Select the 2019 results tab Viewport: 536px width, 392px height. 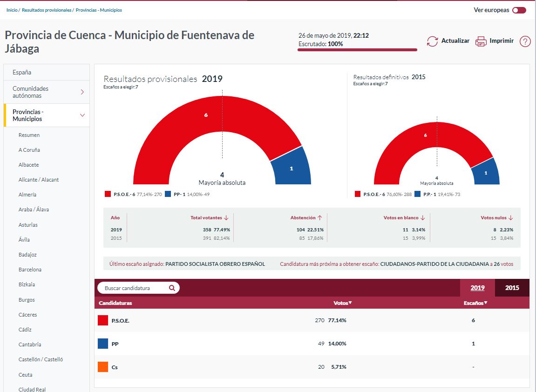click(x=477, y=288)
